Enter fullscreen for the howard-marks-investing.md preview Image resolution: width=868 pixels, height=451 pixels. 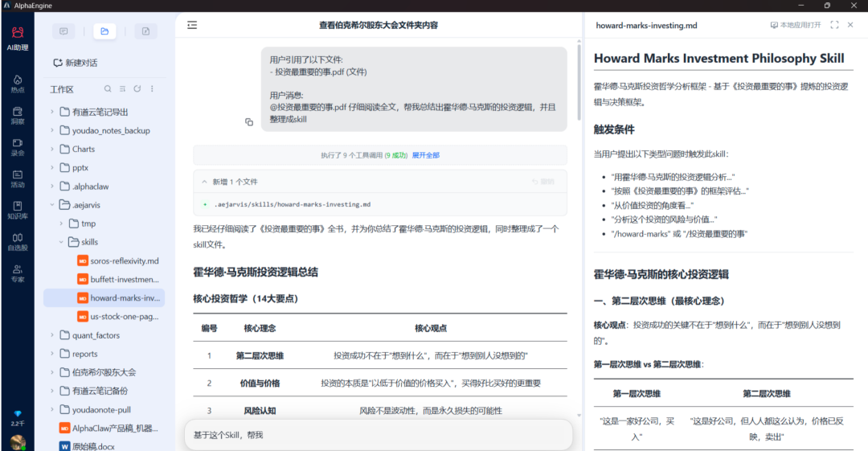(x=834, y=25)
